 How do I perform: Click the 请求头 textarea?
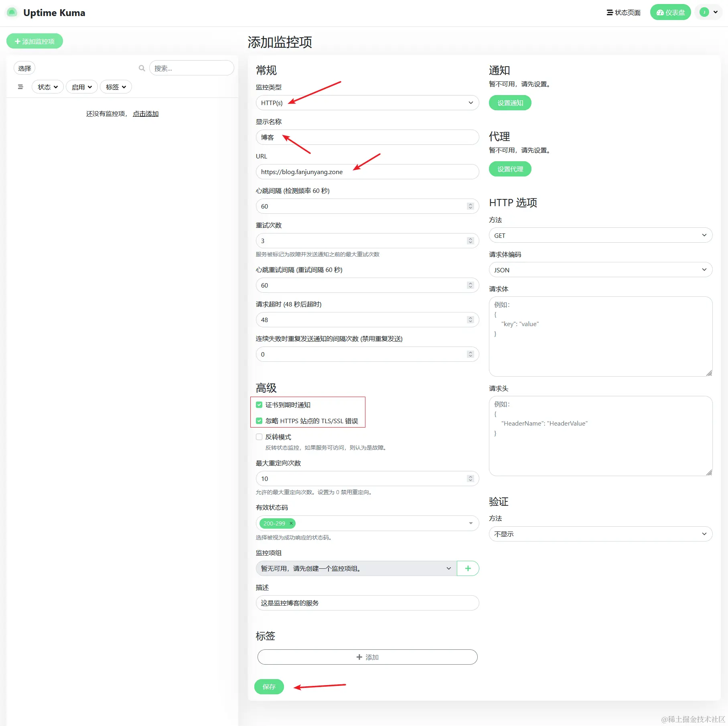click(x=600, y=436)
